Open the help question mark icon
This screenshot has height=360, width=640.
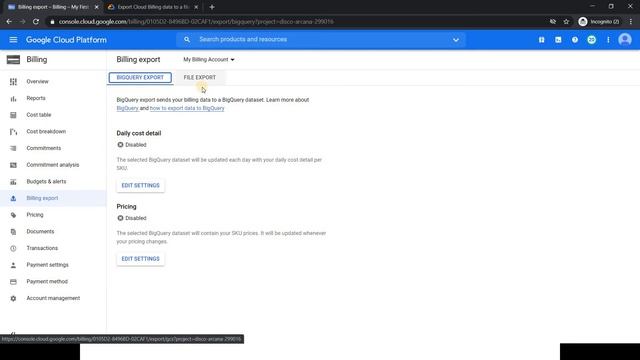point(575,40)
